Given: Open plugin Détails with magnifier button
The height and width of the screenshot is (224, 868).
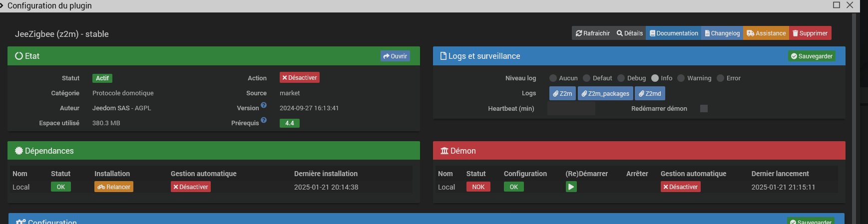Looking at the screenshot, I should click(630, 33).
